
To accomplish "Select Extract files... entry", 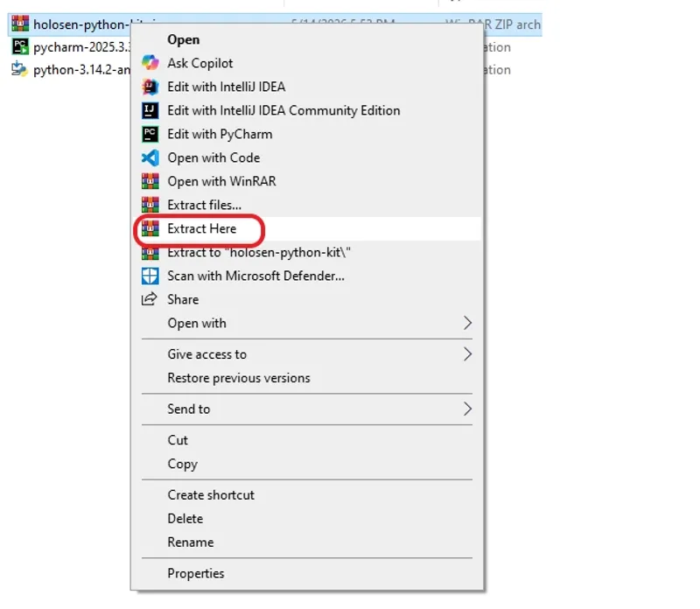I will click(x=307, y=205).
